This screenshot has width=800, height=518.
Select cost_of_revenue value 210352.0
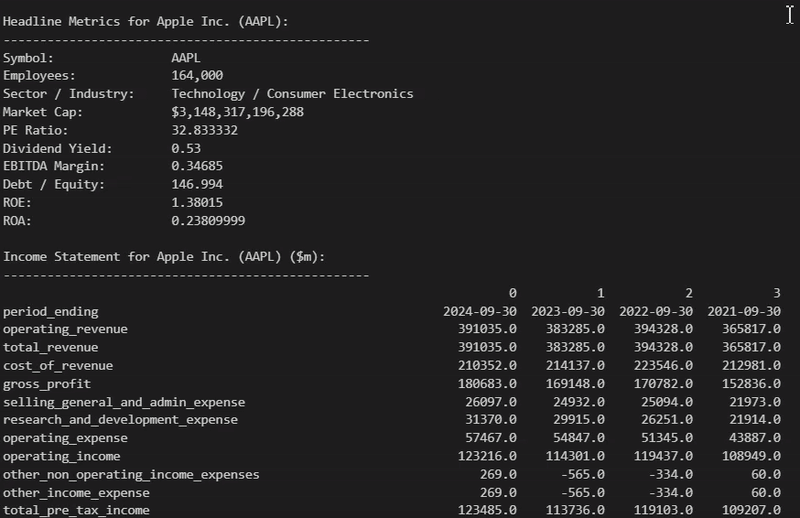click(x=487, y=365)
